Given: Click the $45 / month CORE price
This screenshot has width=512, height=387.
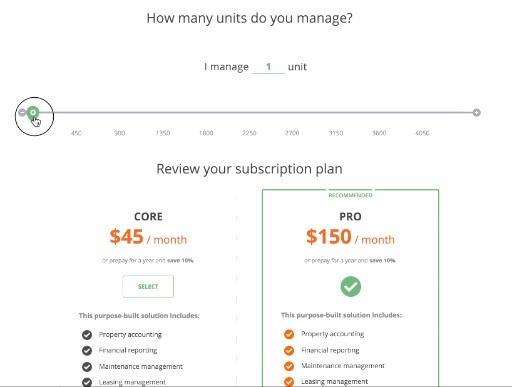Looking at the screenshot, I should tap(148, 237).
